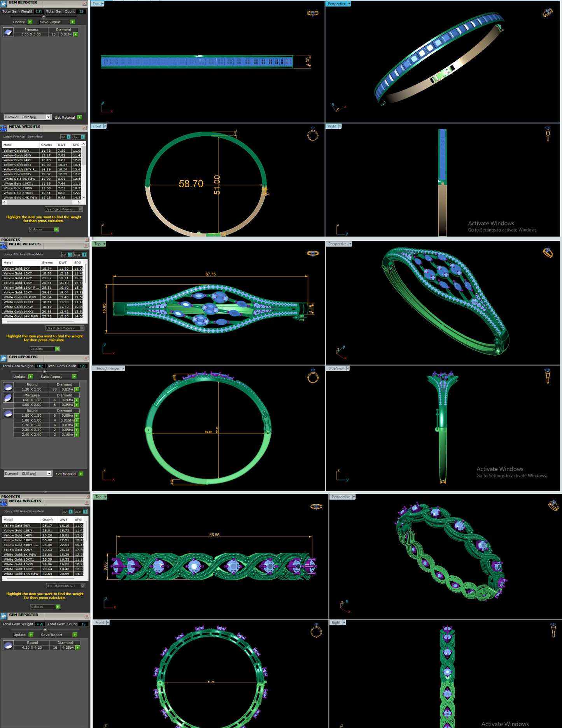Click Round gem thumbnail beside 4.20 X 4.20

point(8,646)
